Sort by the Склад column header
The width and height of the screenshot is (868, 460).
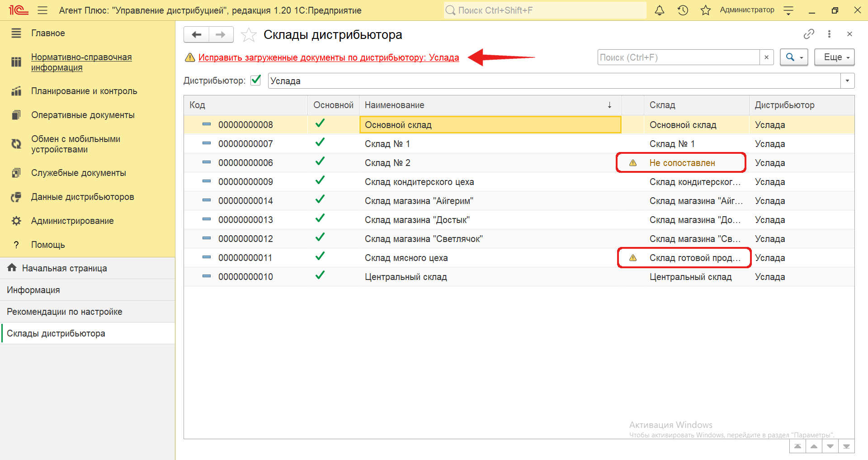696,105
